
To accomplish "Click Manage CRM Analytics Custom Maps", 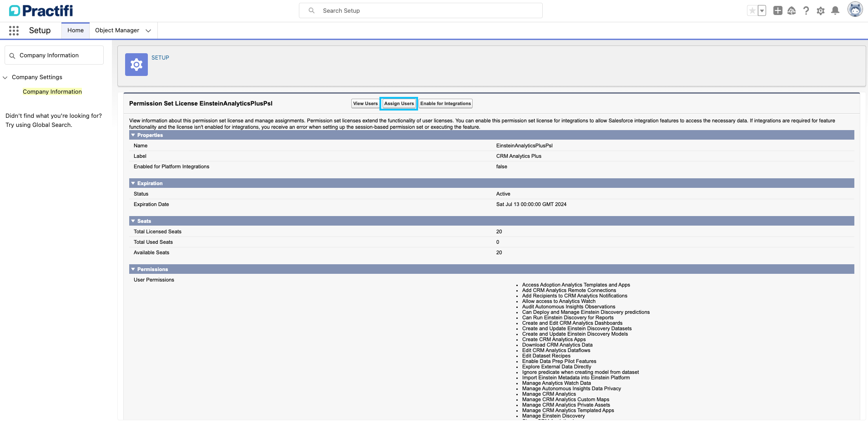I will [565, 400].
